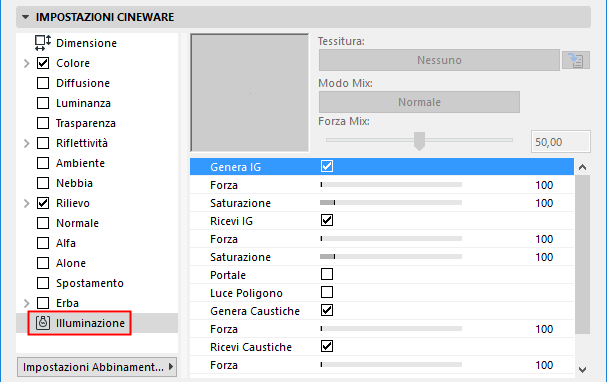Expand the Erba tree chevron
The image size is (607, 382).
coord(26,303)
